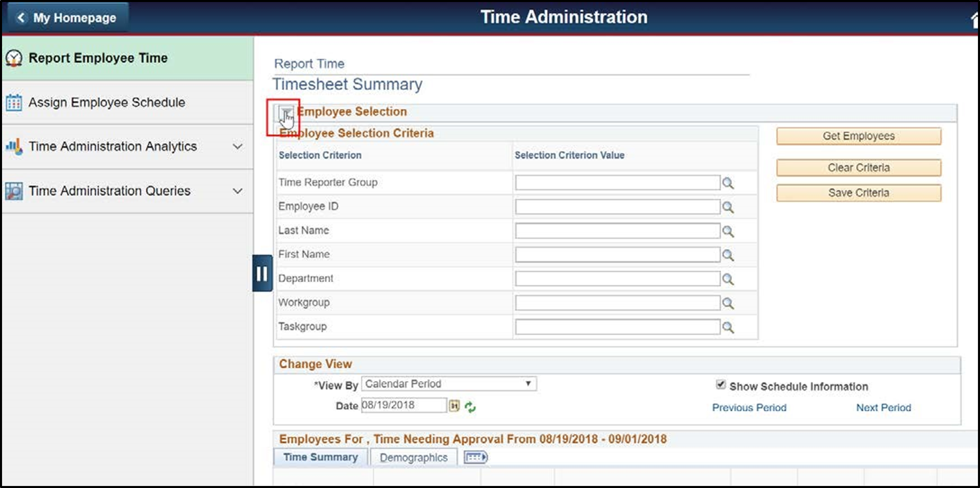Switch to the Demographics tab
Screen dimensions: 980x488
413,457
